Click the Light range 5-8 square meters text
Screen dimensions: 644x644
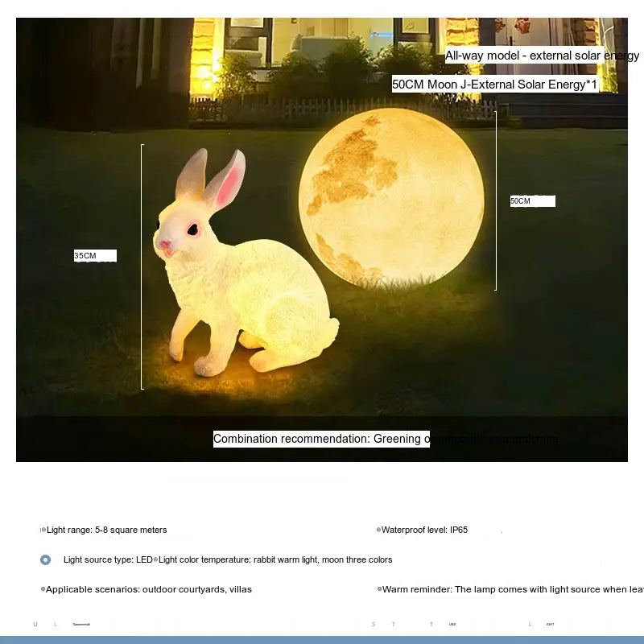click(107, 530)
